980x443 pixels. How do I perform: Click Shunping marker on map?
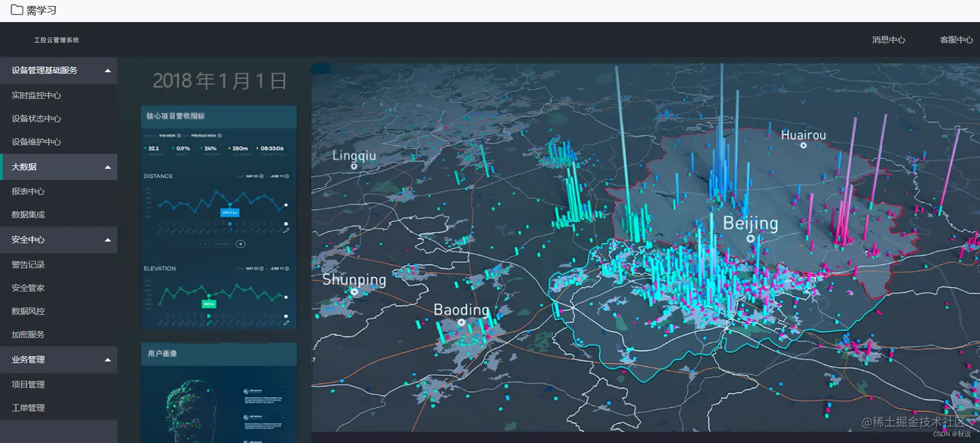coord(355,292)
